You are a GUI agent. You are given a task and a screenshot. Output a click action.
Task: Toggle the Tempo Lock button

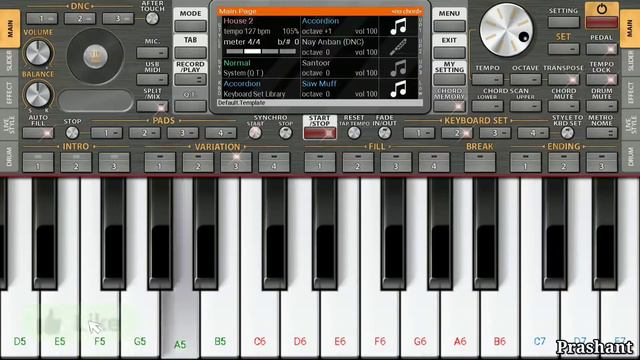pos(602,79)
